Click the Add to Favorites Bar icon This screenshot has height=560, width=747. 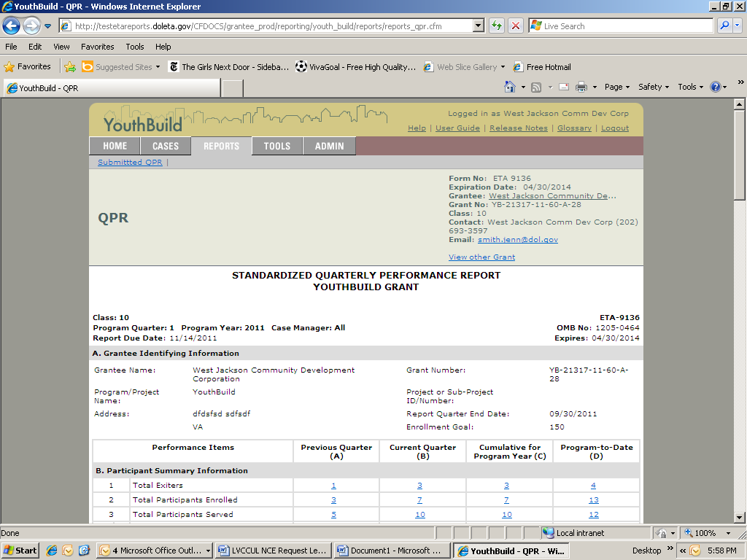pos(70,66)
